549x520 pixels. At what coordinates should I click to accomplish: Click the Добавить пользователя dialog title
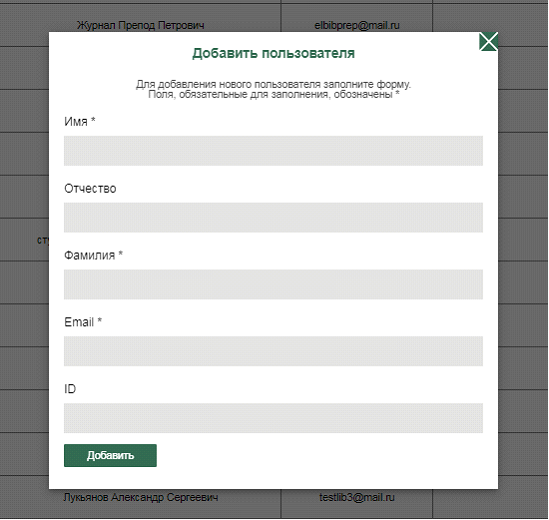point(273,53)
